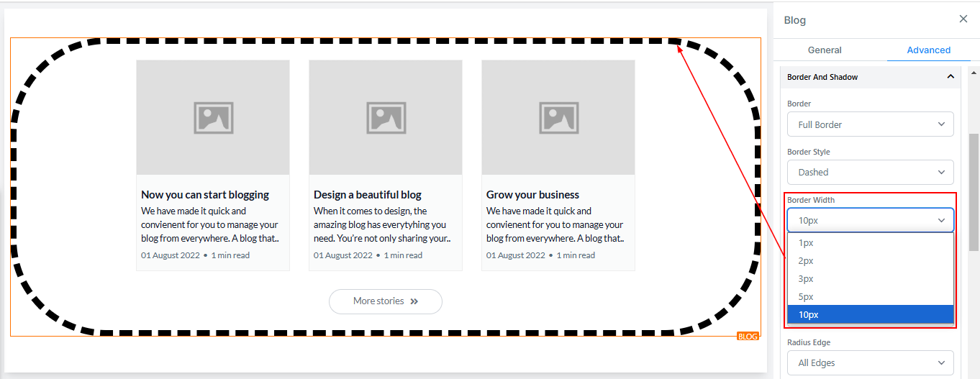Screen dimensions: 980x379
Task: Click the orange BLOG tag label
Action: coord(748,337)
